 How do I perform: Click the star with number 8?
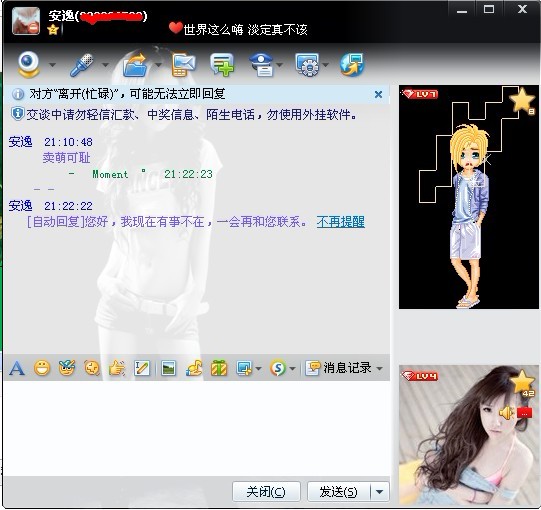pos(522,101)
